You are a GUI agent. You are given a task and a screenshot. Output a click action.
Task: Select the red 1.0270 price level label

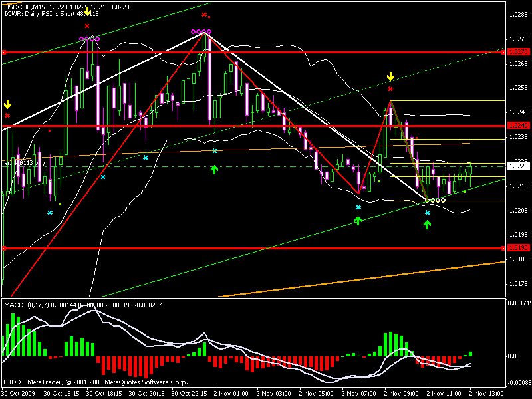tap(517, 51)
